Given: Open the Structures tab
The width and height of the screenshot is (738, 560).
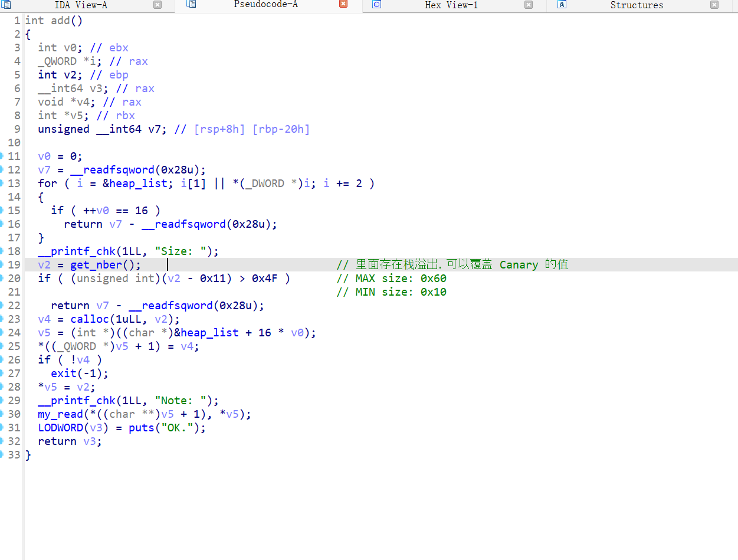Looking at the screenshot, I should click(x=637, y=5).
